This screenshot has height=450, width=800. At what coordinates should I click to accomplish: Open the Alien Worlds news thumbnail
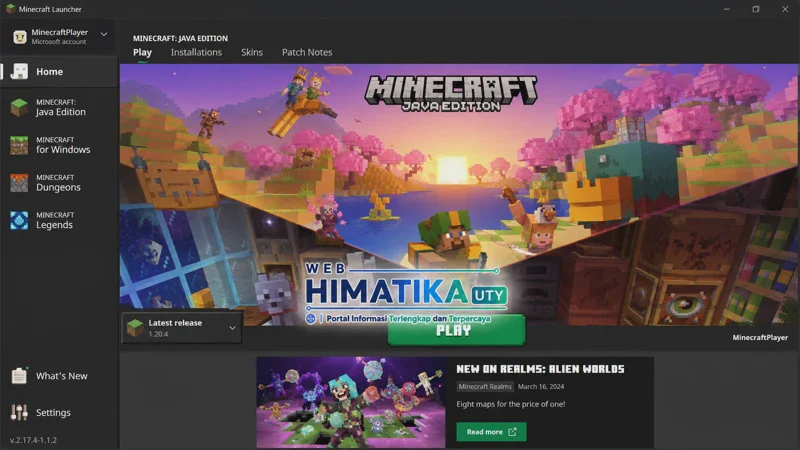[x=351, y=403]
